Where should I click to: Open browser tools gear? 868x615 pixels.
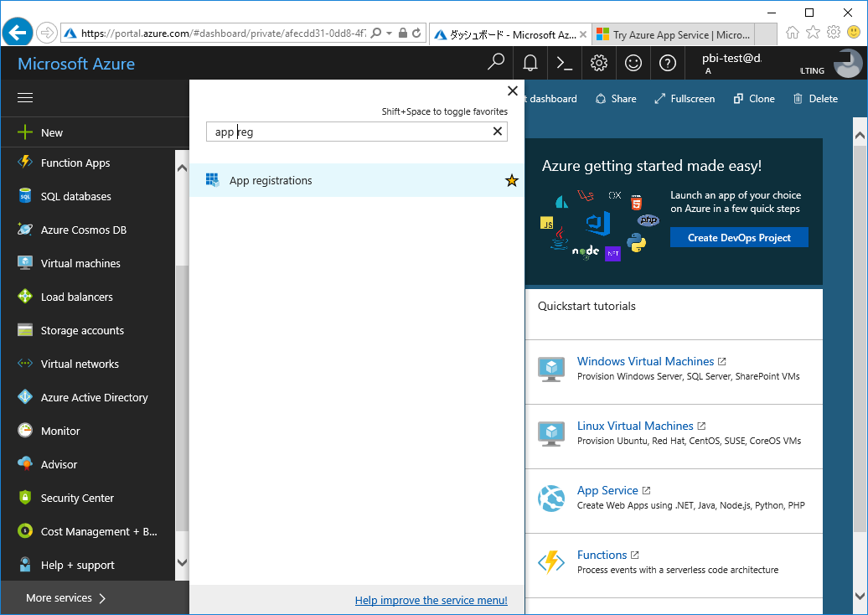[x=833, y=33]
